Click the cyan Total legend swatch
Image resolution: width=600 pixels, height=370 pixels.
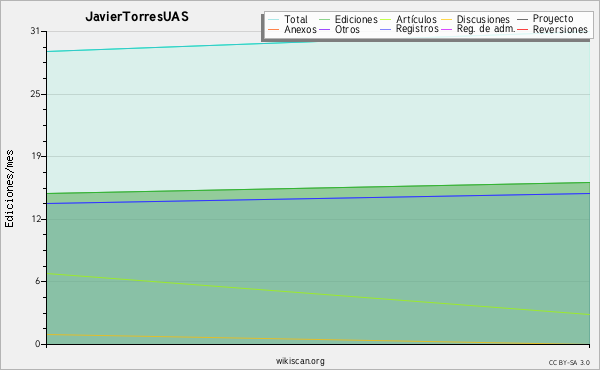[x=274, y=20]
